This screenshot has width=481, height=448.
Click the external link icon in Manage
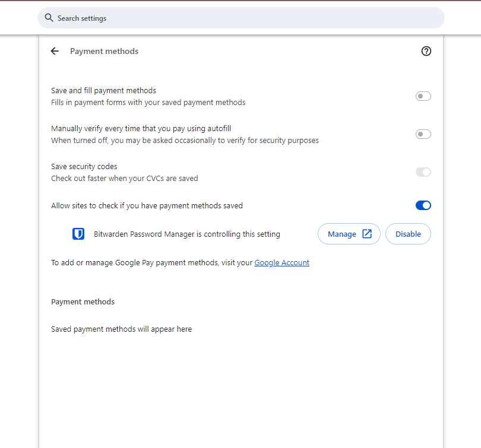coord(367,234)
